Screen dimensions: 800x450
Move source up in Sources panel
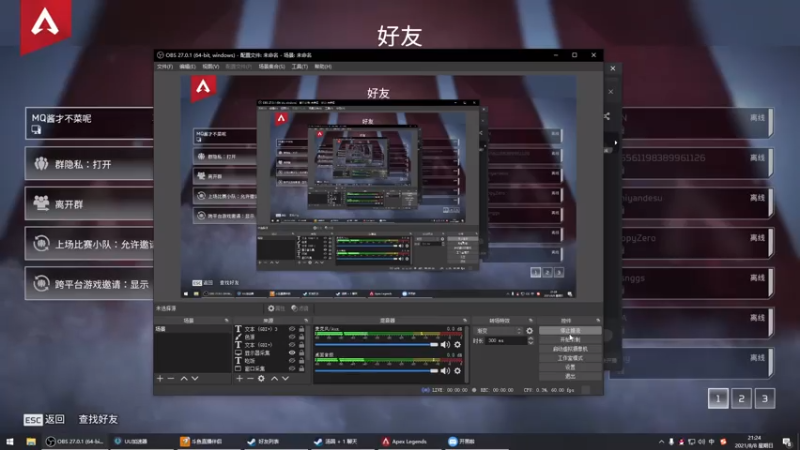click(x=274, y=379)
